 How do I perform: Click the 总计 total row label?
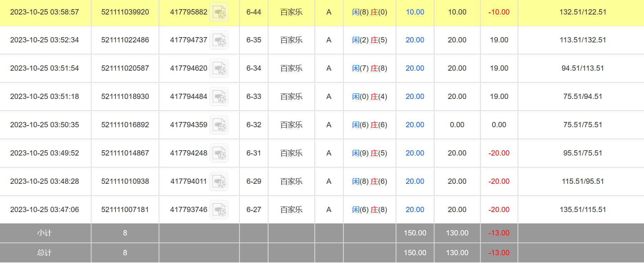click(45, 253)
